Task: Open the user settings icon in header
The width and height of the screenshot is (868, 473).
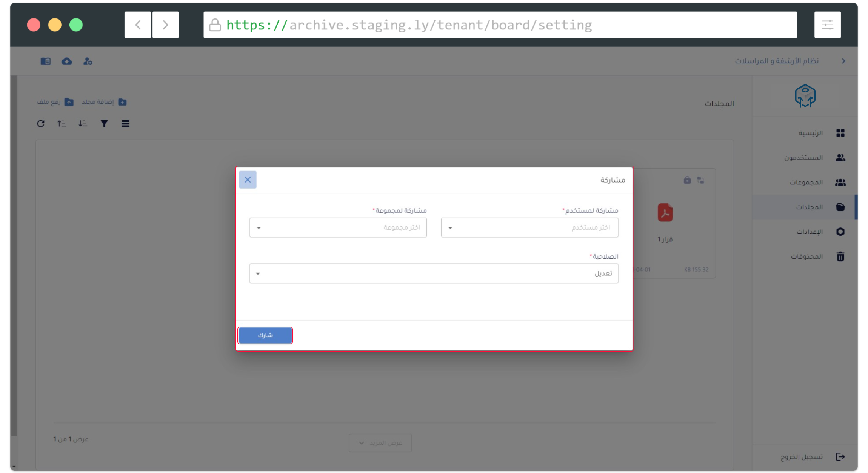Action: tap(88, 61)
